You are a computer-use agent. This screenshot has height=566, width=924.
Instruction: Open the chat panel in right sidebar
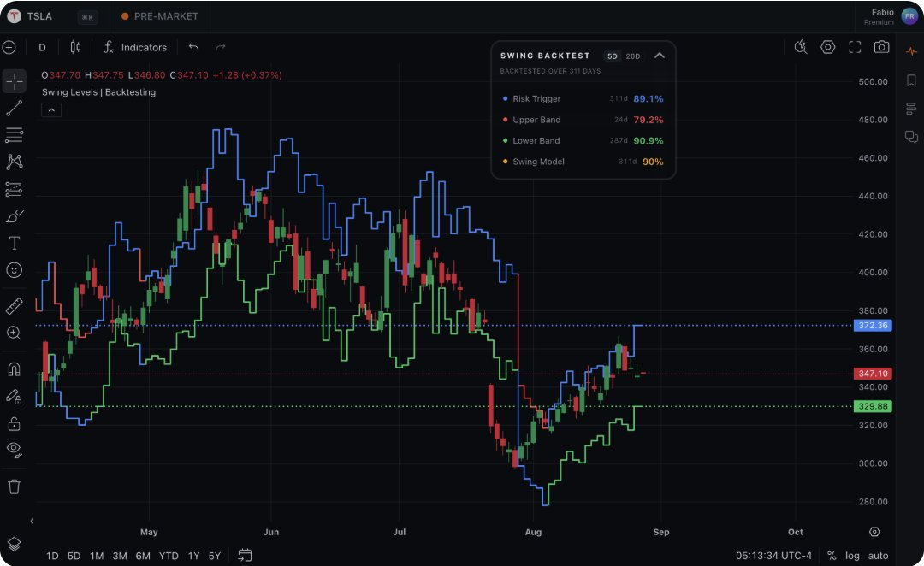tap(911, 137)
